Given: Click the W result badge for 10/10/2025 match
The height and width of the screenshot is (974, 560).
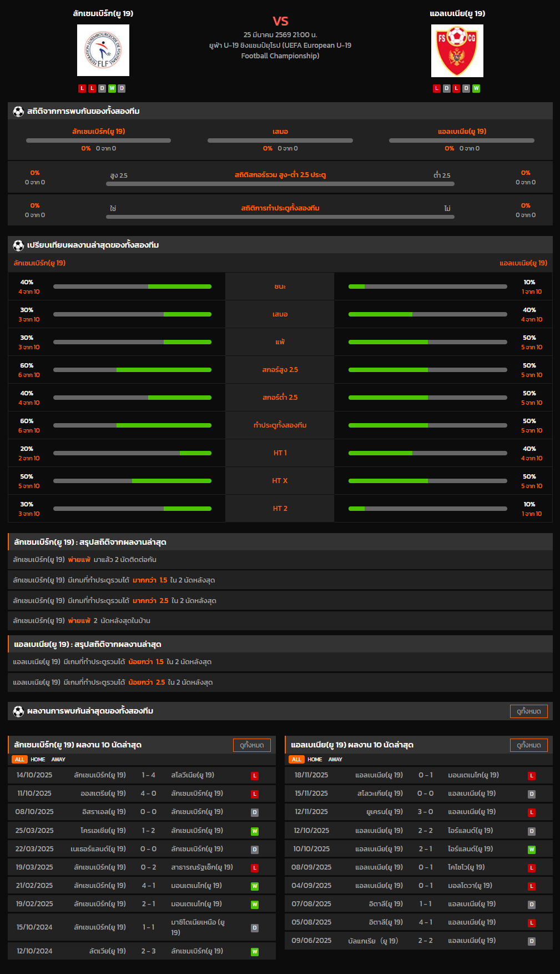Looking at the screenshot, I should coord(532,850).
